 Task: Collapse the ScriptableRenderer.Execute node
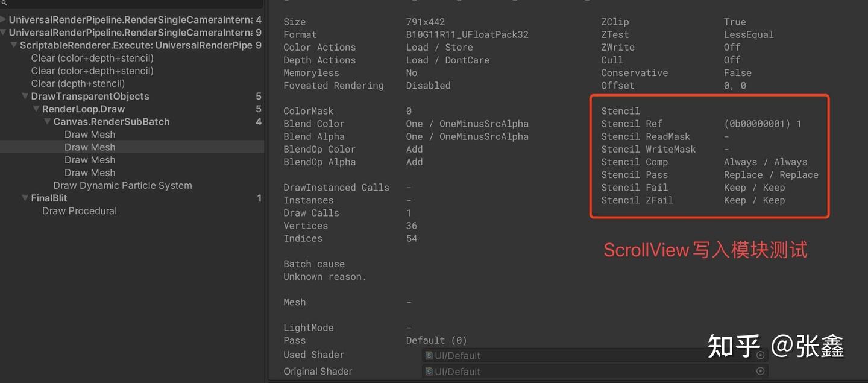pyautogui.click(x=14, y=45)
